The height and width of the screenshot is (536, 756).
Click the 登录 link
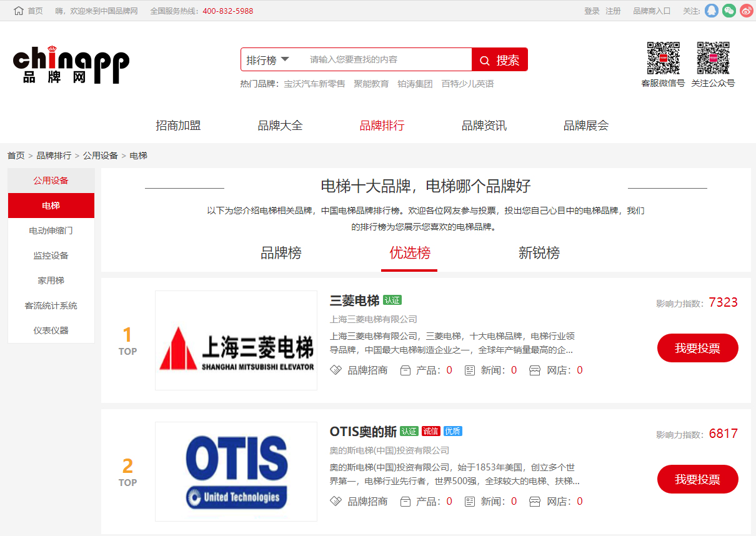[x=592, y=11]
